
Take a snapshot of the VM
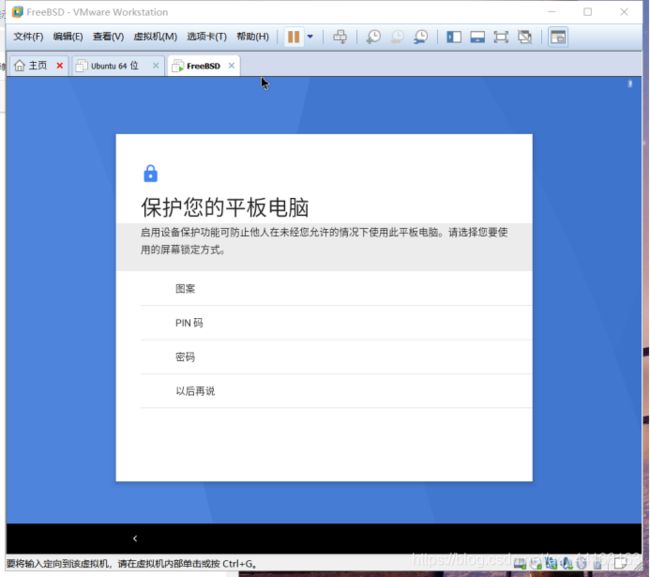[x=374, y=37]
